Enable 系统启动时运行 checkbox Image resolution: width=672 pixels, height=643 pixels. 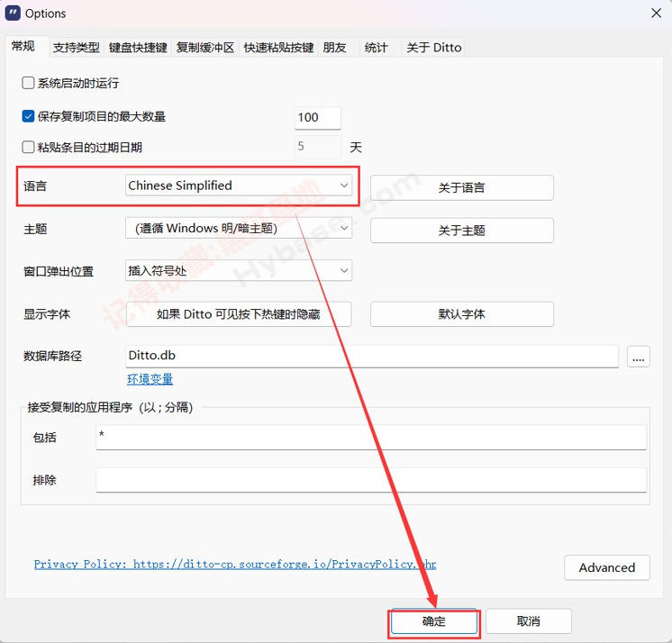pyautogui.click(x=28, y=83)
